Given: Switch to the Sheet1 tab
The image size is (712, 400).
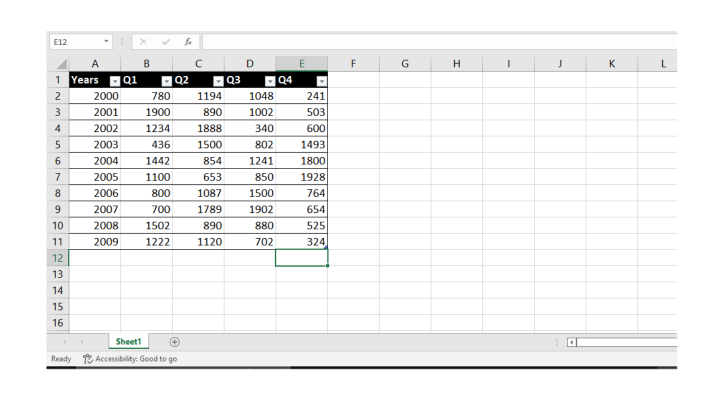Looking at the screenshot, I should (x=129, y=341).
